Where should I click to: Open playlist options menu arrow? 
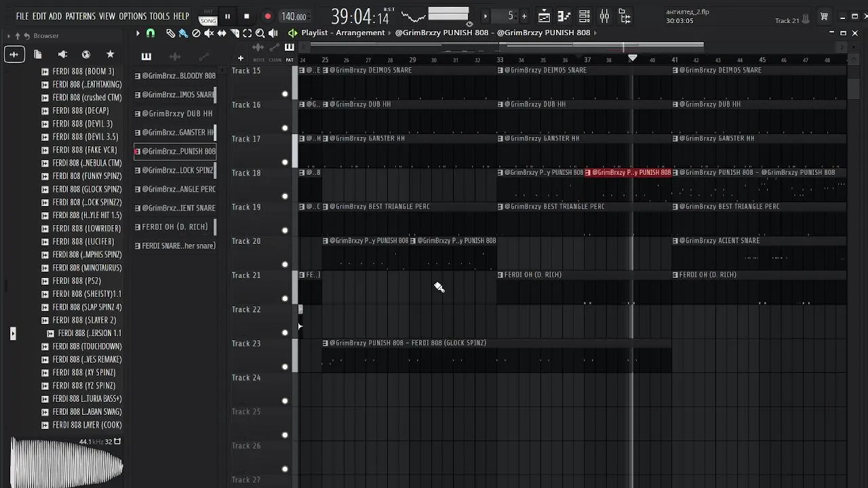138,33
